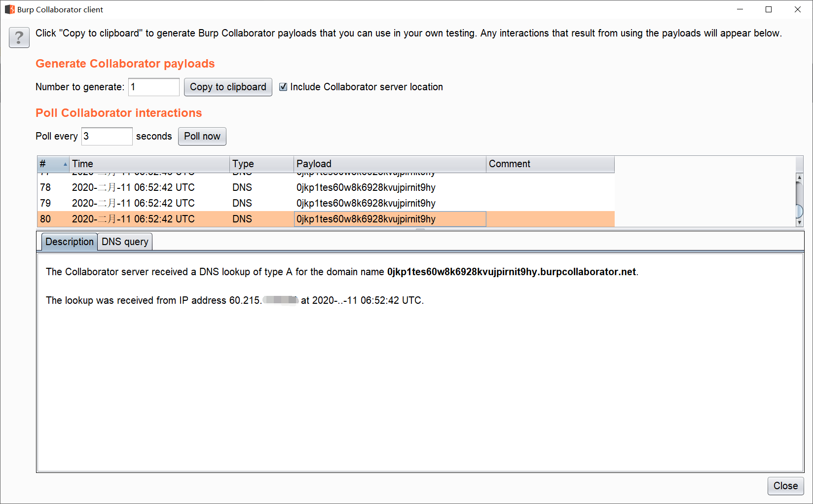Select the Description tab

tap(70, 242)
